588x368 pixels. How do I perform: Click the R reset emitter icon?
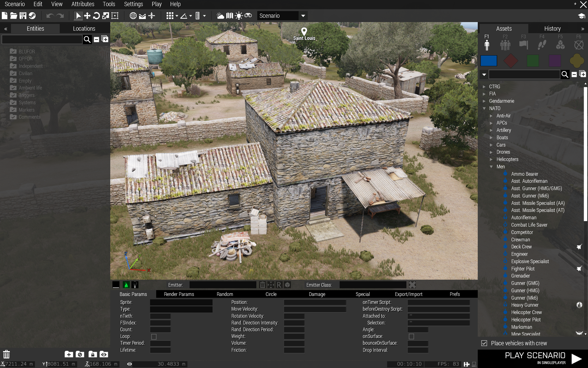point(279,285)
